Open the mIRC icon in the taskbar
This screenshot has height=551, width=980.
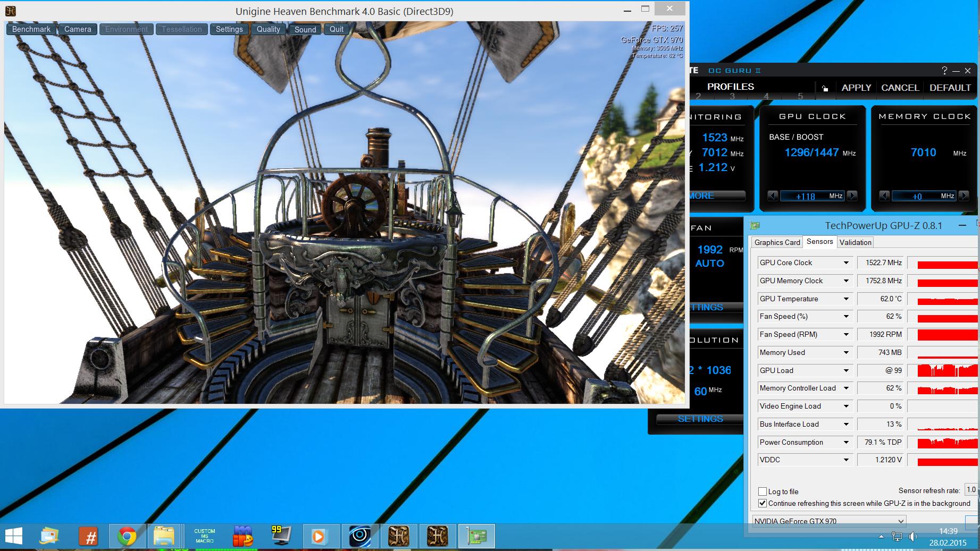tap(244, 537)
